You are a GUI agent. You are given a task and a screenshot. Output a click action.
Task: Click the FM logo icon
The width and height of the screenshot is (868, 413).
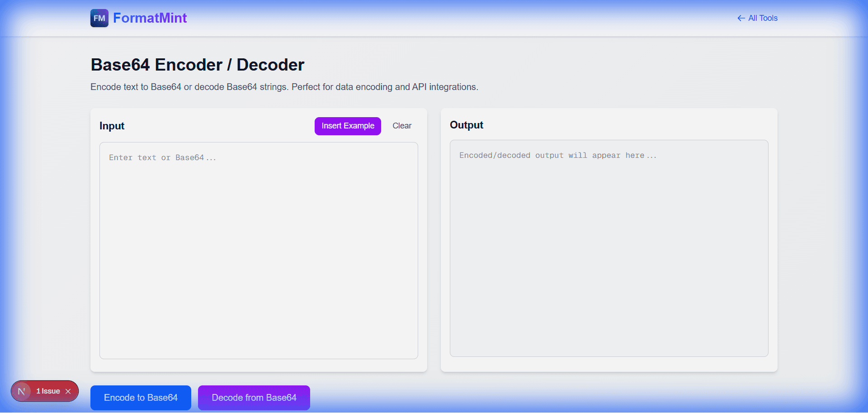tap(99, 18)
